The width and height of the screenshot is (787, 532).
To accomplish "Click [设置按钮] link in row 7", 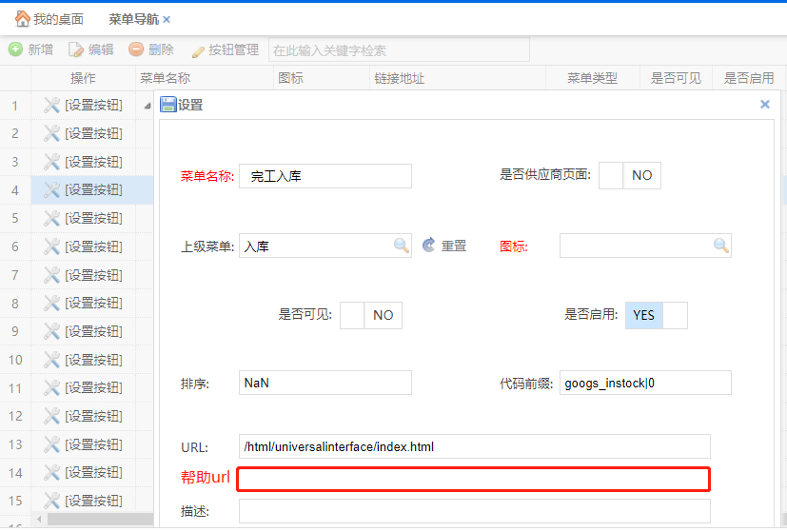I will coord(93,275).
